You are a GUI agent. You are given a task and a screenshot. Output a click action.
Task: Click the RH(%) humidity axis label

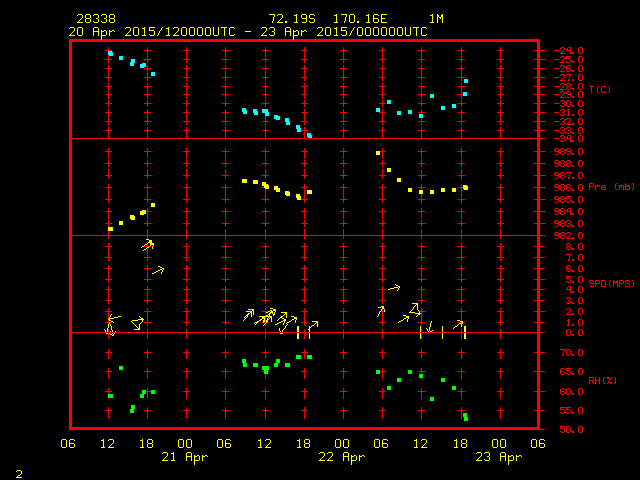tap(603, 381)
